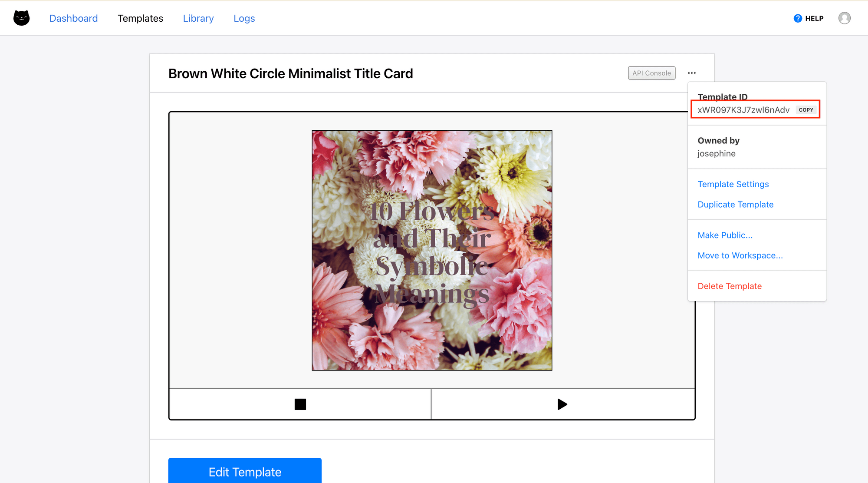Go to the Dashboard tab
Screen dimensions: 868x483
[x=73, y=18]
